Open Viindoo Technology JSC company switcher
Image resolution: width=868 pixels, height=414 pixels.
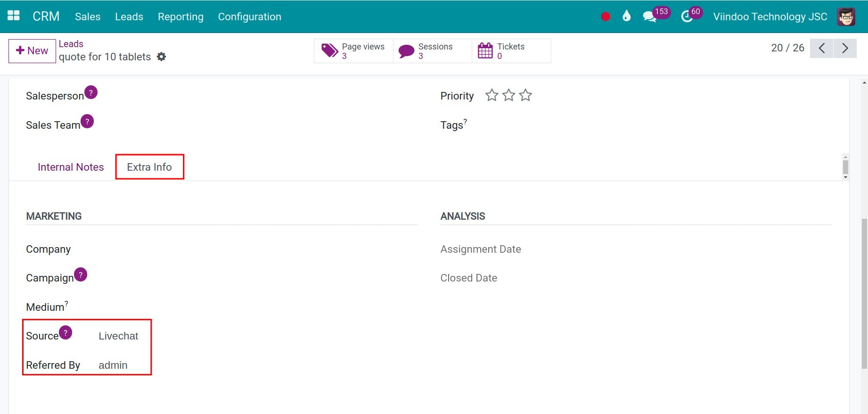(770, 17)
